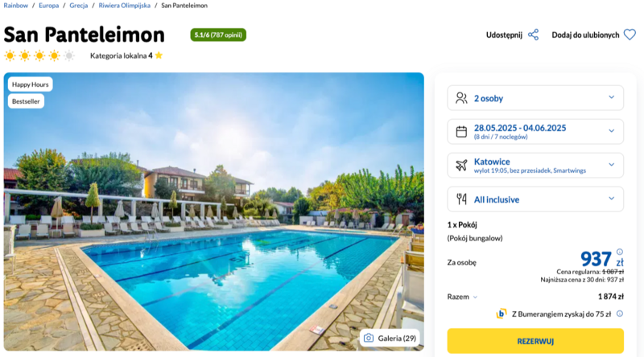Click the info icon beside 937 zł price
This screenshot has width=644, height=357.
click(619, 252)
